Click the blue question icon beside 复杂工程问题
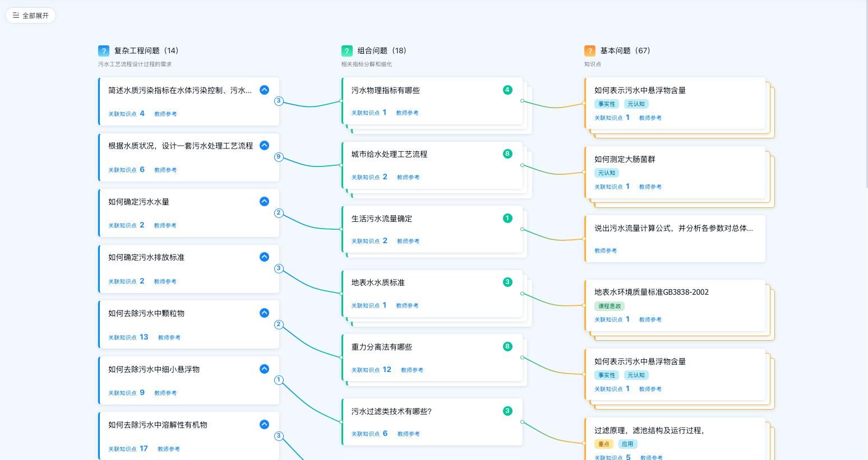868x460 pixels. (104, 51)
